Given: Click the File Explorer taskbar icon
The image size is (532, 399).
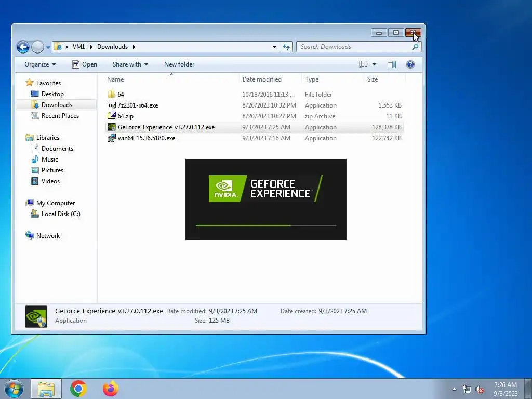Looking at the screenshot, I should pyautogui.click(x=46, y=389).
